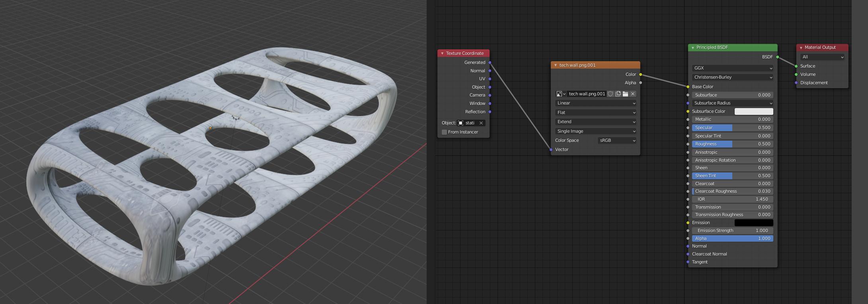Open the Linear interpolation dropdown

[x=596, y=103]
